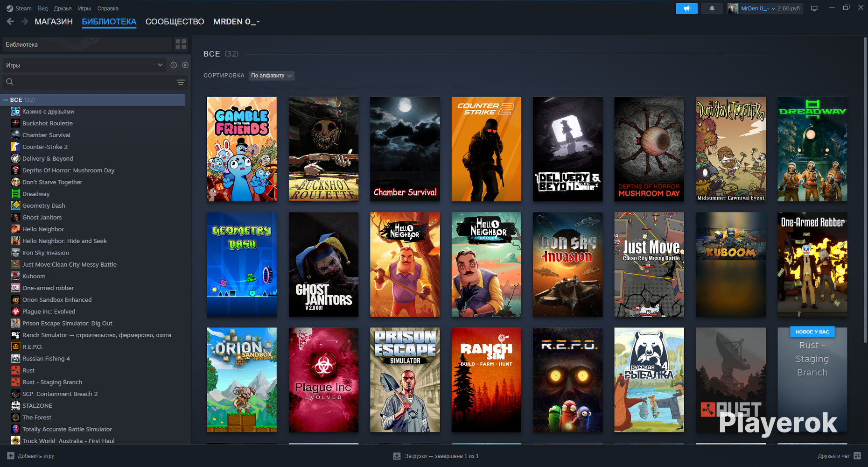Screen dimensions: 868x467
Task: Click the plus icon to add a game
Action: click(x=11, y=456)
